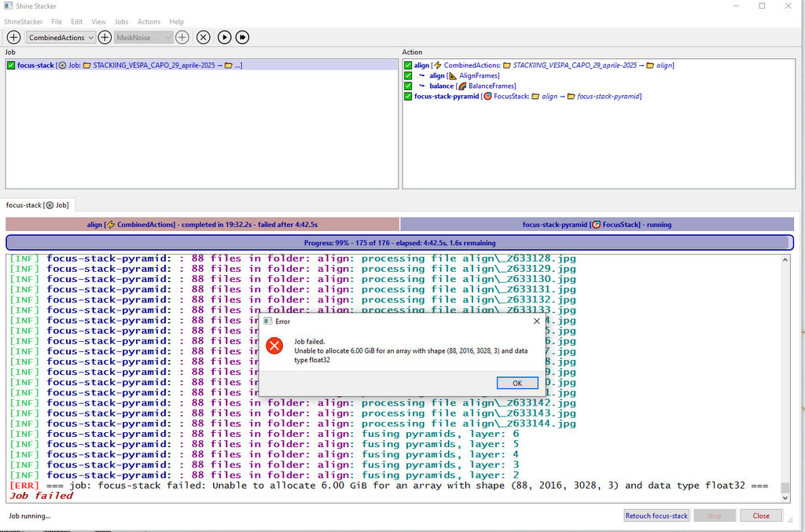This screenshot has width=805, height=532.
Task: Open the Jobs menu
Action: click(x=121, y=22)
